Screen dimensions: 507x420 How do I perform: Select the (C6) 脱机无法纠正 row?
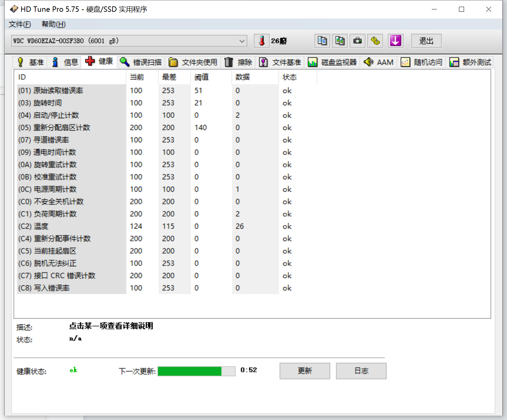(x=167, y=264)
